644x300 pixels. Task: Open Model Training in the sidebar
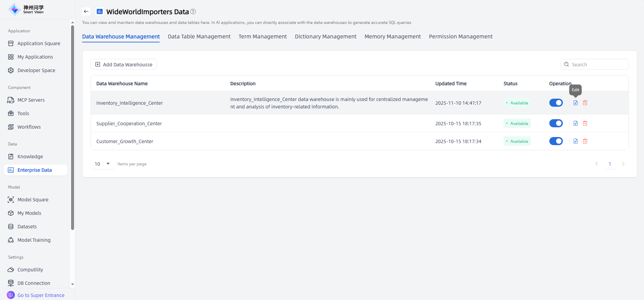34,240
